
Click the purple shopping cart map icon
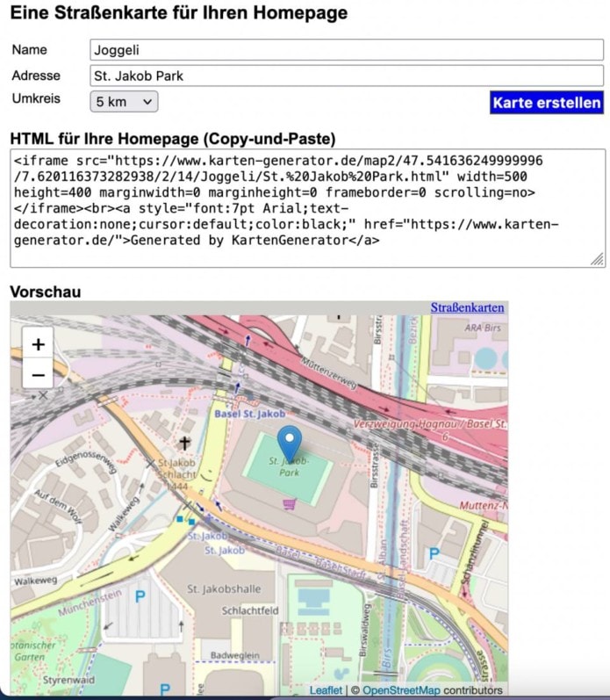[x=289, y=503]
